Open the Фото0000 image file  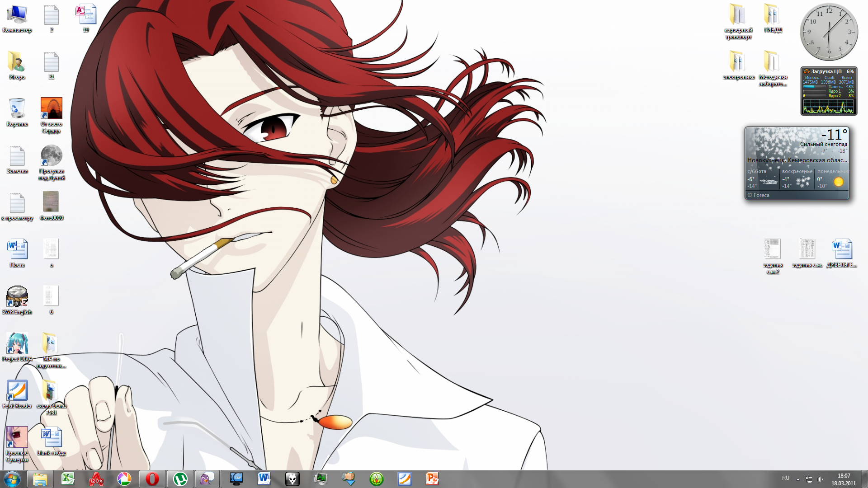pos(52,206)
